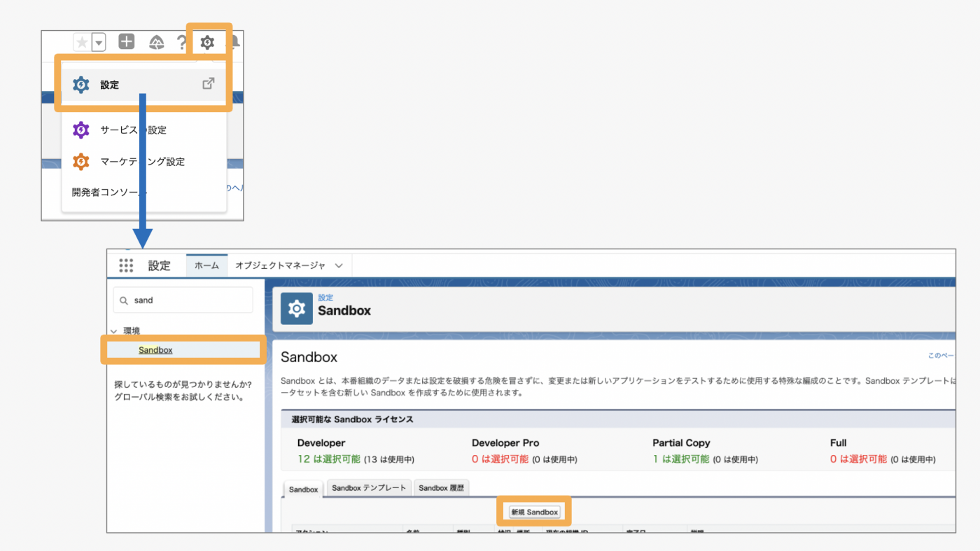Switch to the Sandbox 履歴 tab

coord(442,488)
